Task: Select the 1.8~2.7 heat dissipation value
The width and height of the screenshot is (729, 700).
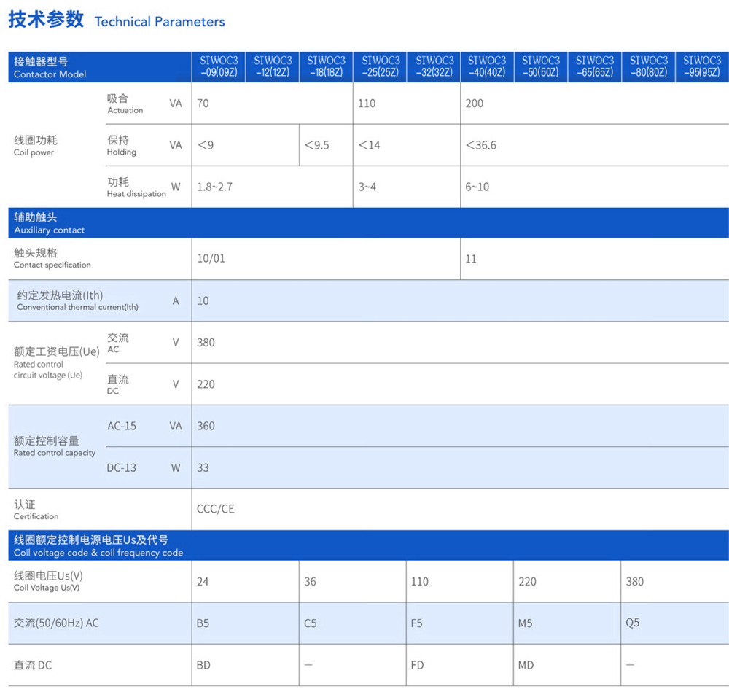Action: point(215,187)
